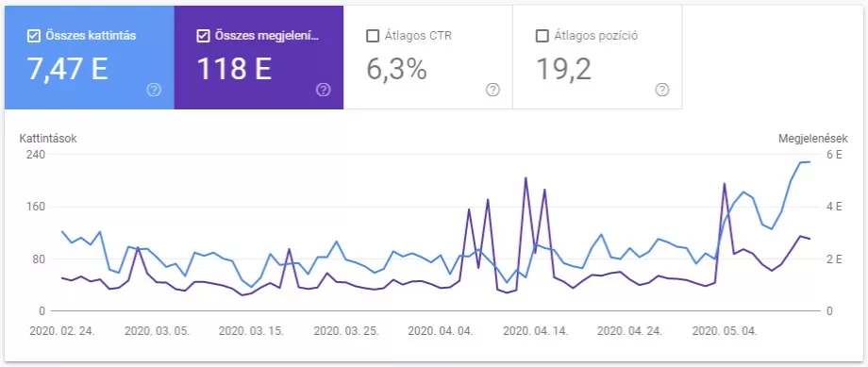Select the 7,47 E clicks value
Screen dimensions: 868x367
(x=68, y=69)
